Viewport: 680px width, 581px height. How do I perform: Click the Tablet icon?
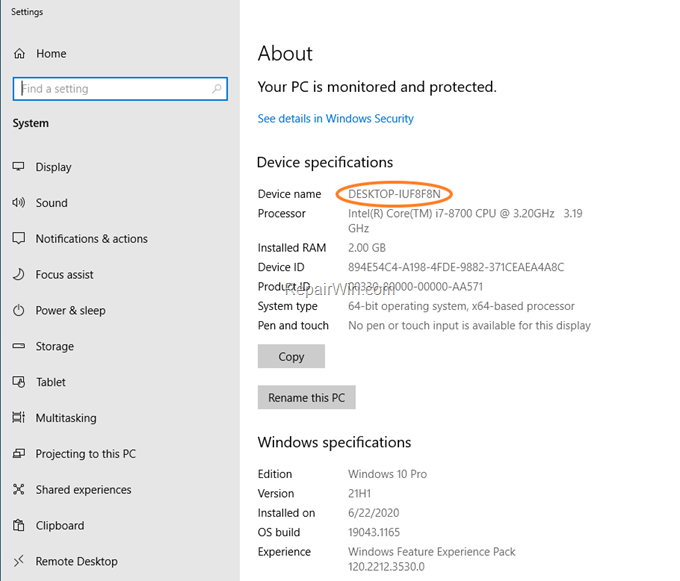point(19,382)
